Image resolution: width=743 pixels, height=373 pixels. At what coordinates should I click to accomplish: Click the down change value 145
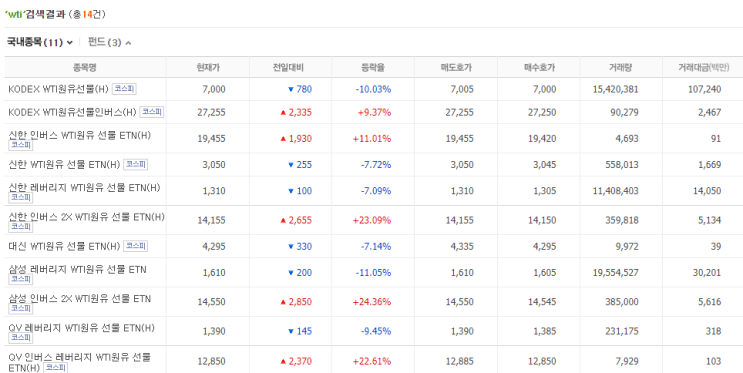300,331
